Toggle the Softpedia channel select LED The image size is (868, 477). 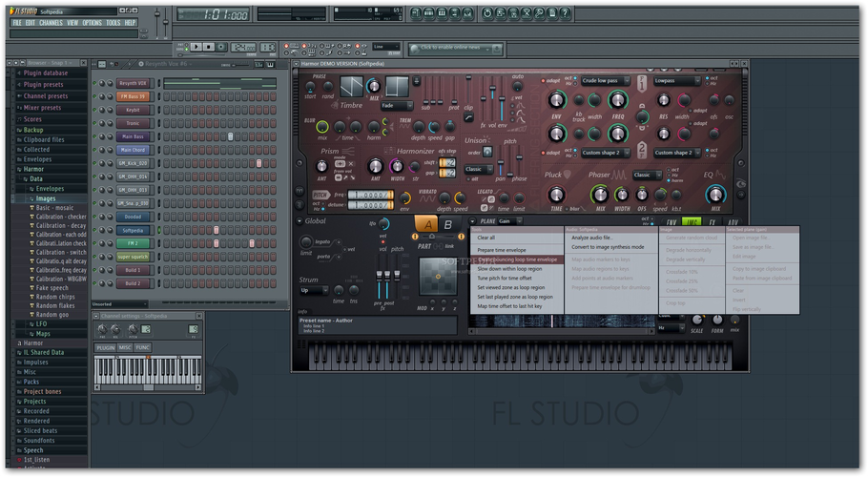click(159, 230)
